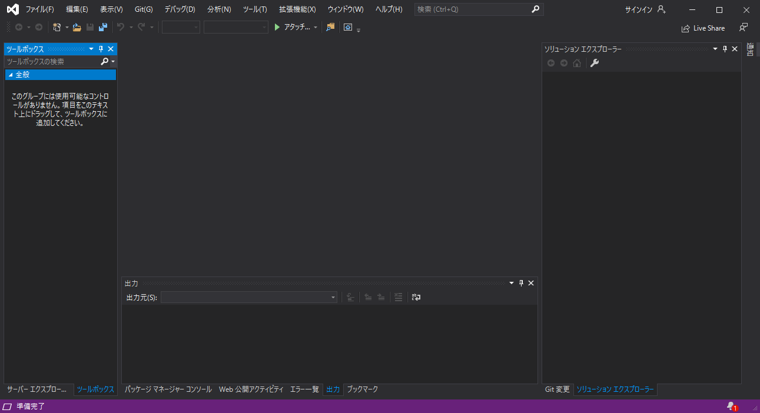The image size is (760, 413).
Task: Click the Navigate Backward arrow icon
Action: (19, 27)
